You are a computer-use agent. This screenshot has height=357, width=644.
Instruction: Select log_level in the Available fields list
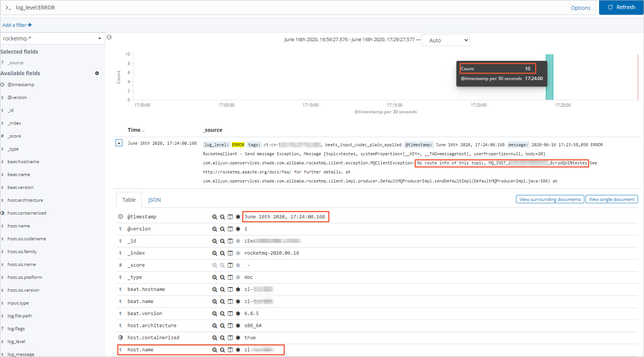(17, 342)
